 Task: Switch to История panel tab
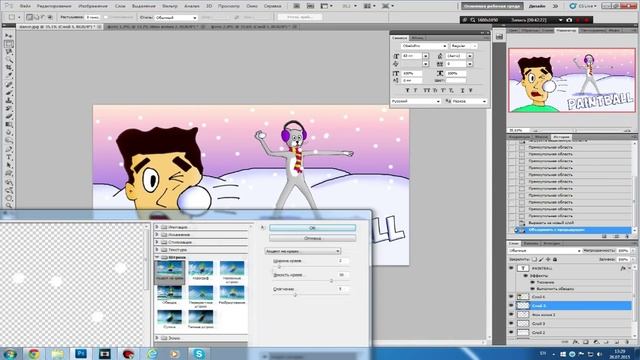click(561, 137)
